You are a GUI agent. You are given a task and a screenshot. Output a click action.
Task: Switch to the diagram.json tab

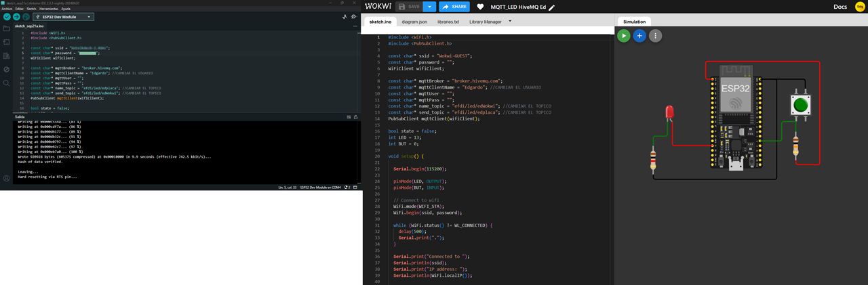(414, 22)
